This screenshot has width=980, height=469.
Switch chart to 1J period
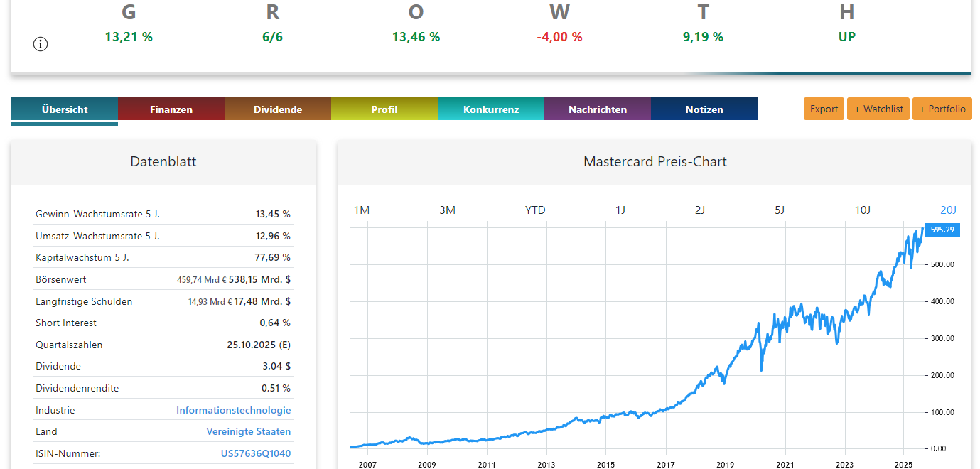pyautogui.click(x=620, y=210)
